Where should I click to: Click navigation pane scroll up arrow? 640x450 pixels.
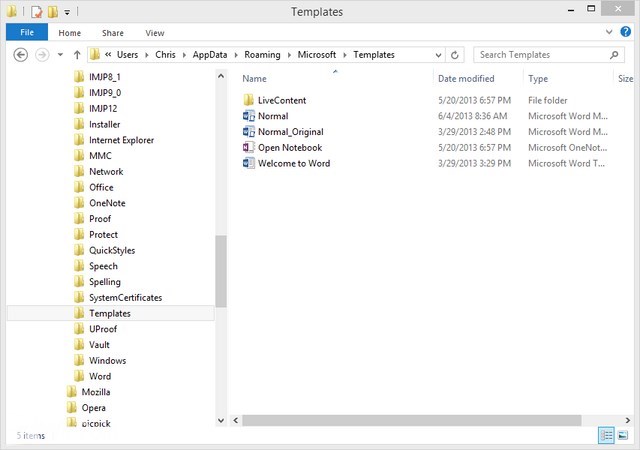[x=221, y=76]
